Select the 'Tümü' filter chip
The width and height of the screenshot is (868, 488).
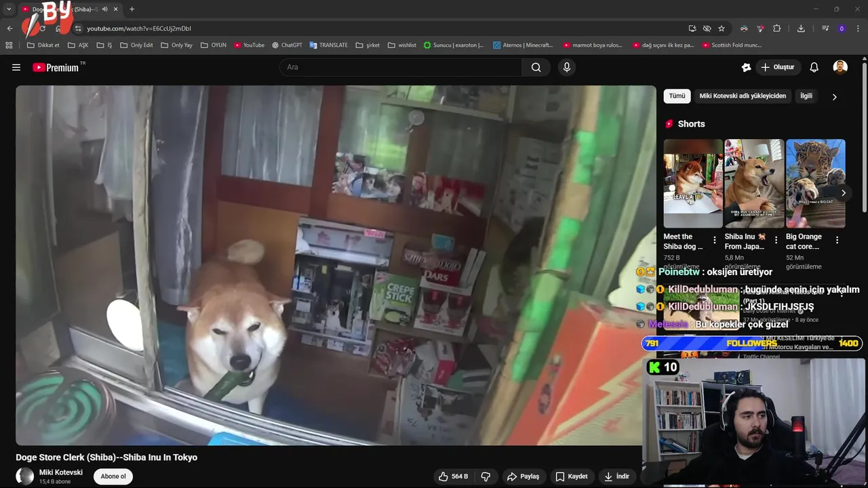[x=677, y=96]
